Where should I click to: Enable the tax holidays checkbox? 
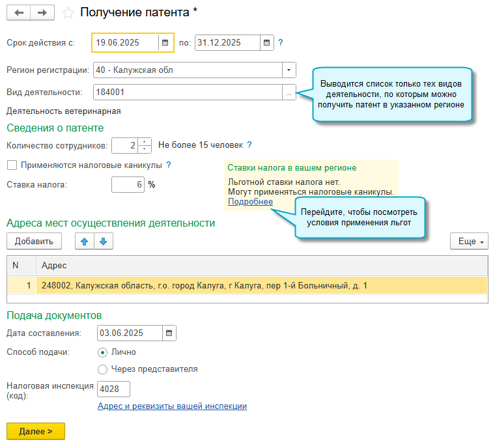pyautogui.click(x=12, y=165)
